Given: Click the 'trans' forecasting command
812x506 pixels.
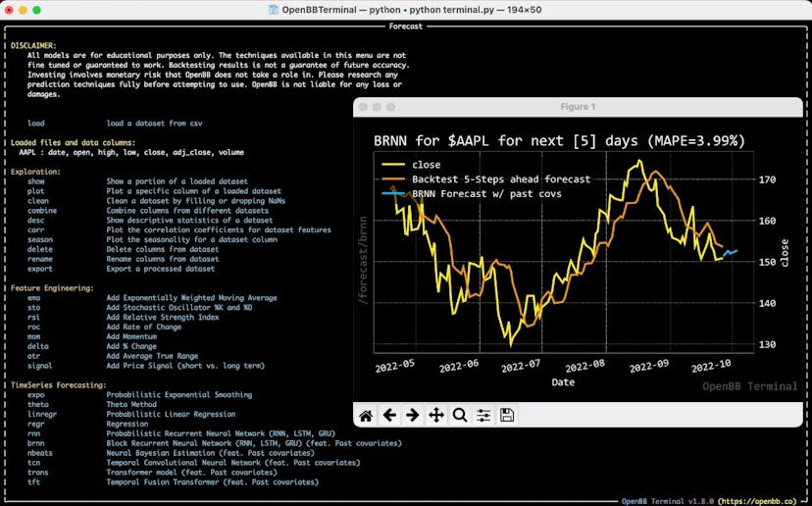Looking at the screenshot, I should point(38,473).
